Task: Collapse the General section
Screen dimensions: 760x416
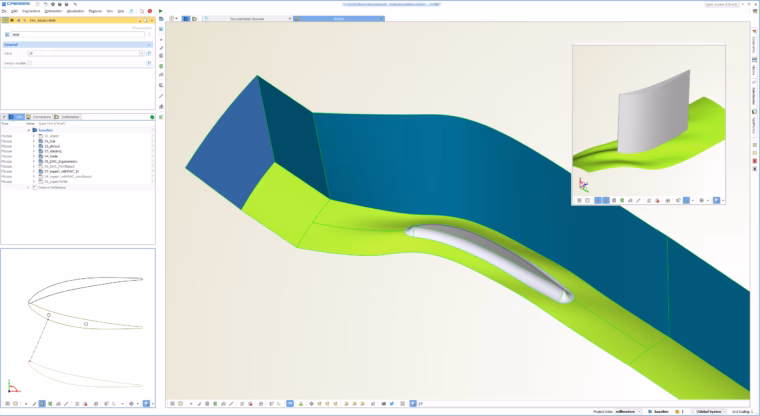Action: click(x=149, y=45)
